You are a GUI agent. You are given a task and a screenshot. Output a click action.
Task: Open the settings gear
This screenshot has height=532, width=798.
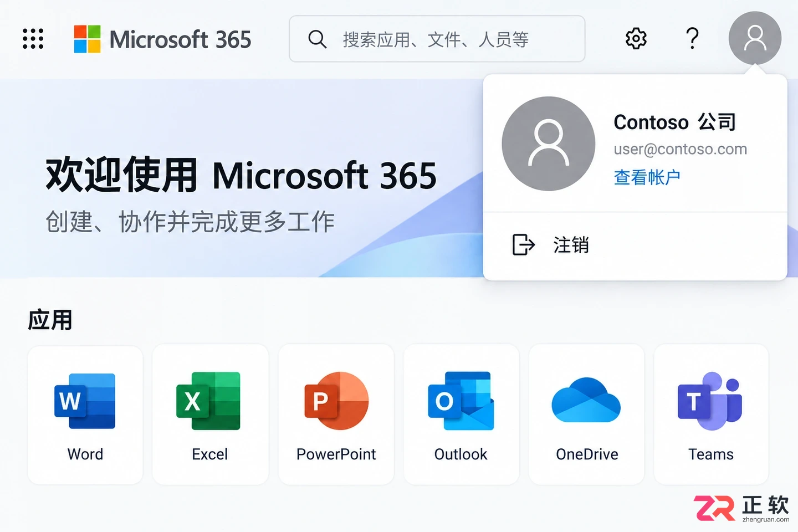[636, 39]
